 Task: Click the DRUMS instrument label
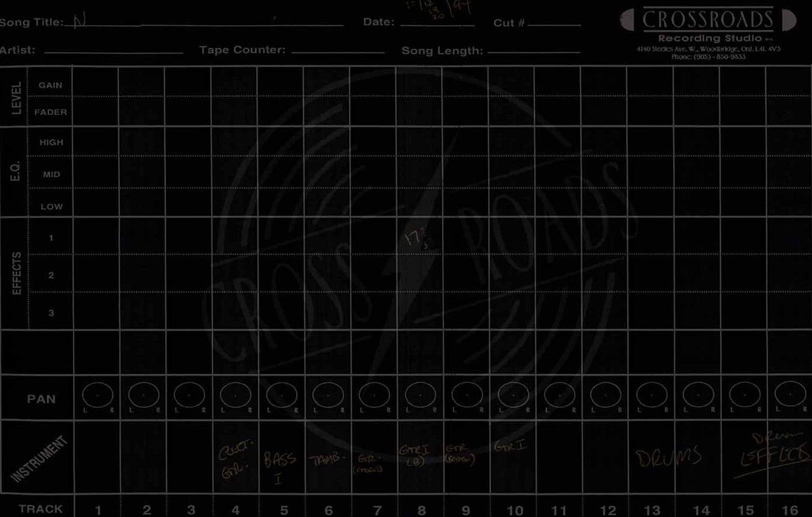pos(668,456)
